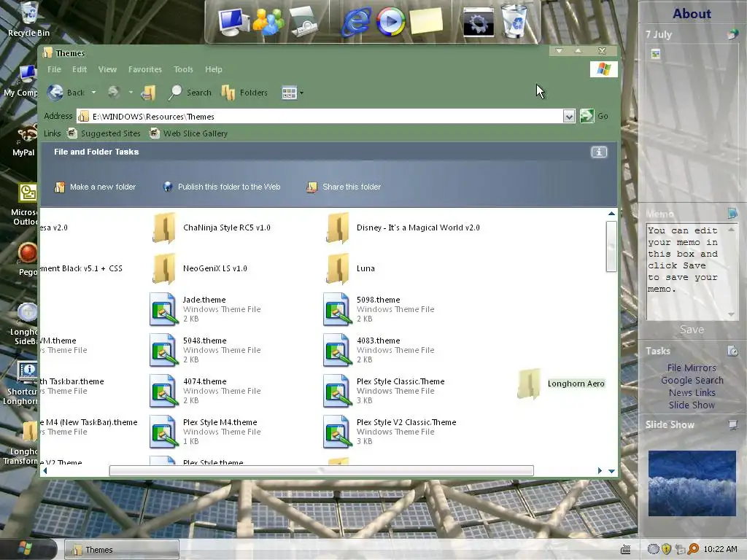The image size is (747, 560).
Task: Launch Windows Media Player from the dock
Action: pos(391,21)
